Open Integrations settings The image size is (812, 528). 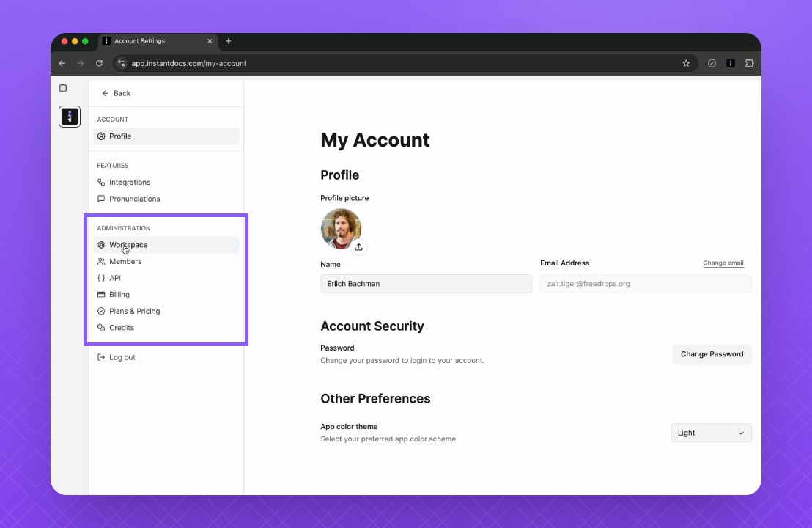coord(166,183)
